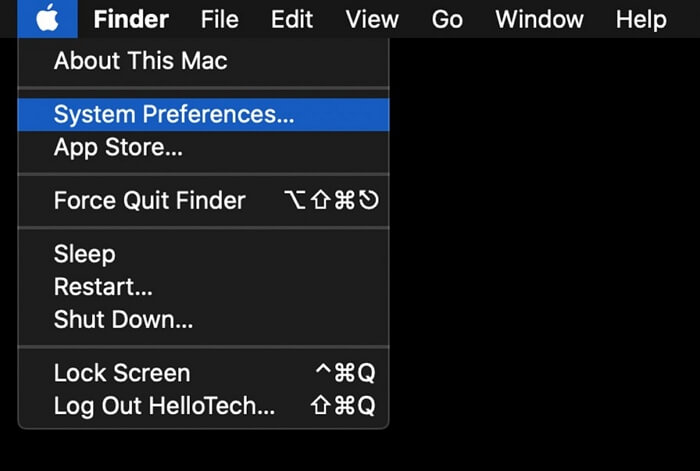Open the Help menu
The width and height of the screenshot is (700, 471).
pyautogui.click(x=640, y=19)
